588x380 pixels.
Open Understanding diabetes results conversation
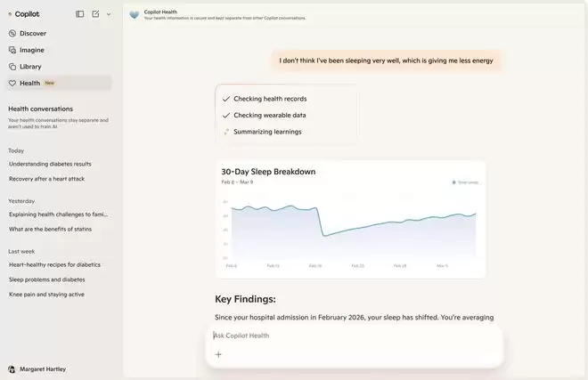pos(50,164)
